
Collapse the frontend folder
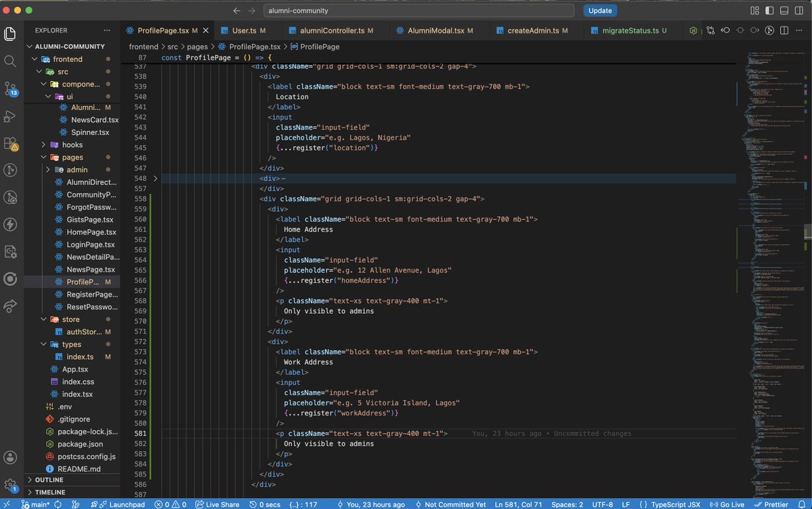35,59
